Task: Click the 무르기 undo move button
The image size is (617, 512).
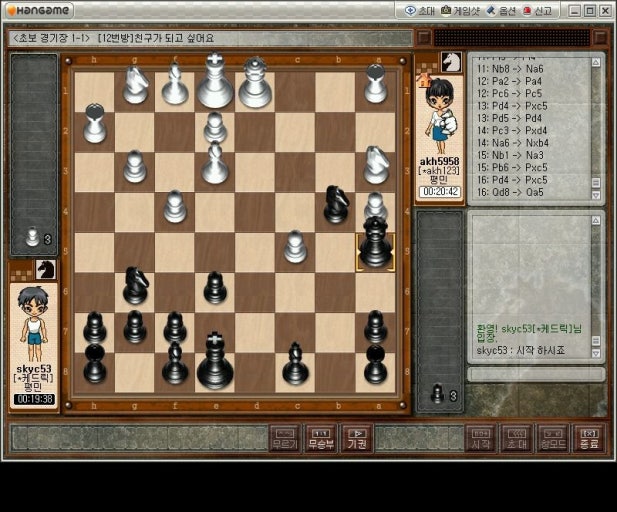Action: [284, 438]
